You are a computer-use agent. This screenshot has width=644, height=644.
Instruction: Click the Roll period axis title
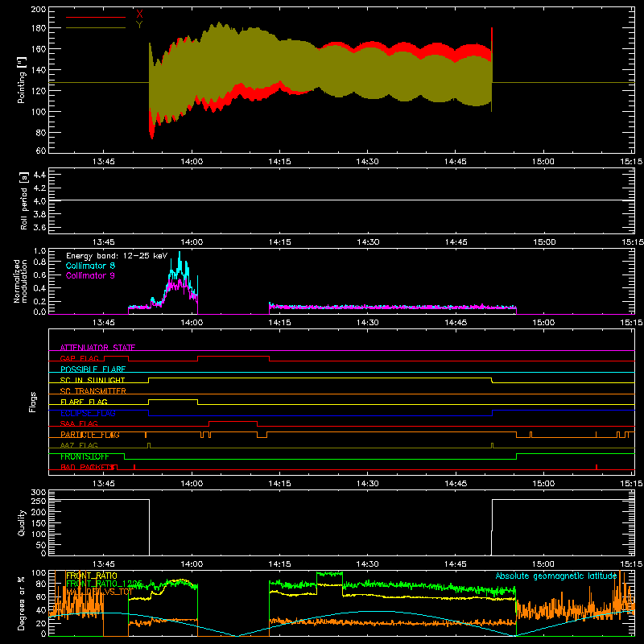click(x=23, y=200)
